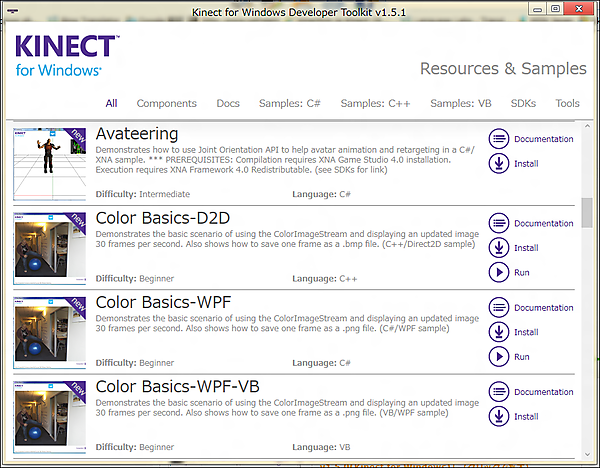Click "Difficulty: Intermediate" under Avateering
The width and height of the screenshot is (600, 468).
pos(143,194)
